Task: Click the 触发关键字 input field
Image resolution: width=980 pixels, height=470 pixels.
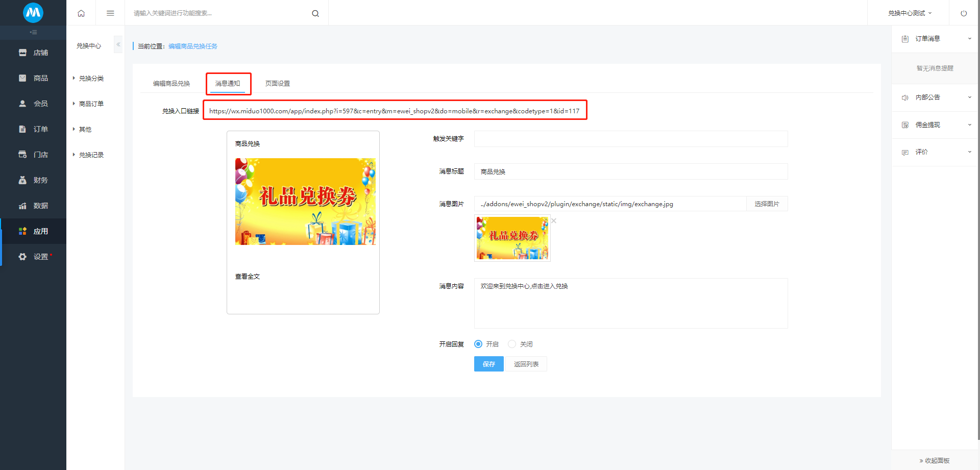Action: click(x=631, y=139)
